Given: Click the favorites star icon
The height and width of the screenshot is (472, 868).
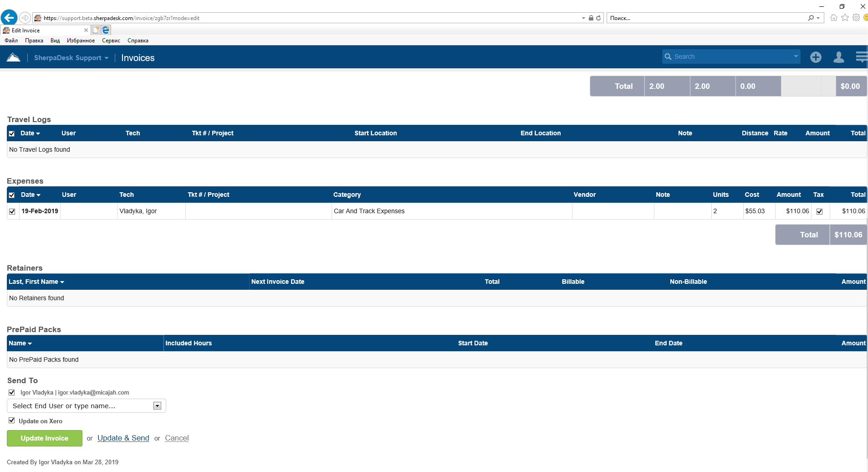Looking at the screenshot, I should (845, 18).
